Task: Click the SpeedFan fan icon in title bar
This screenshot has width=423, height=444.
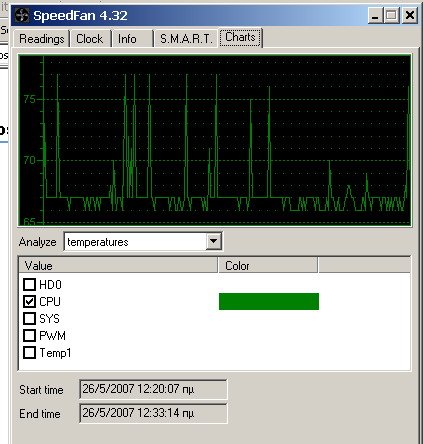Action: pos(21,15)
